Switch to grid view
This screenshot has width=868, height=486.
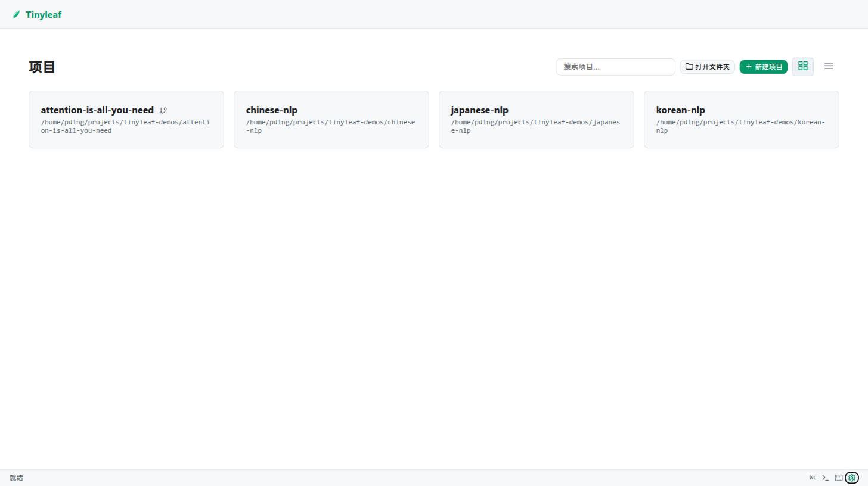802,66
